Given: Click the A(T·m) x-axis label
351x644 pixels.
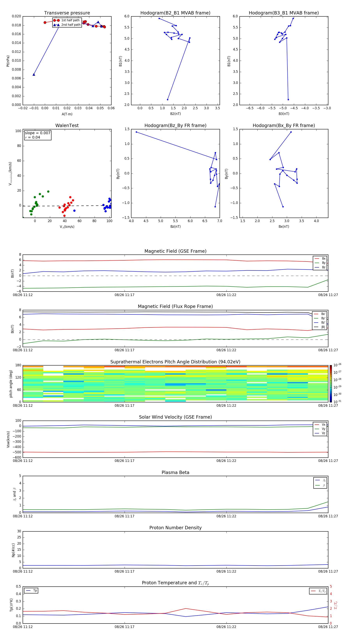Looking at the screenshot, I should pos(67,114).
